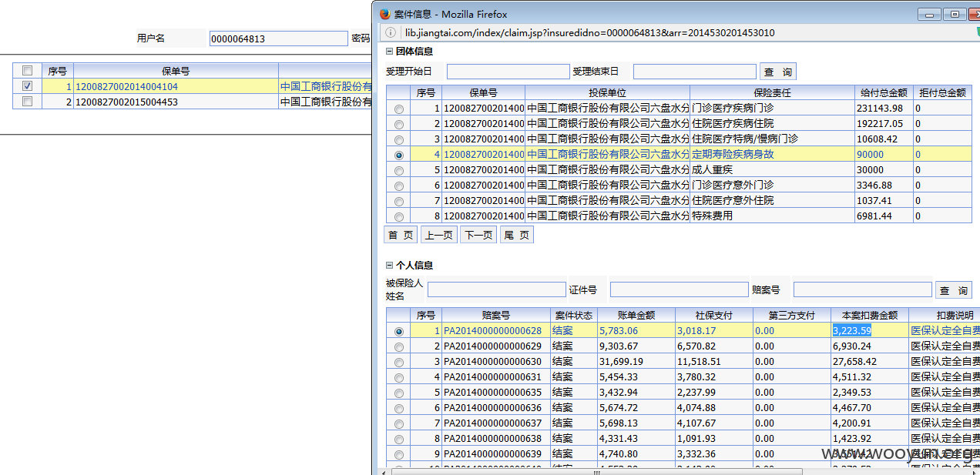Select radio for claim PA2014000000000630
This screenshot has height=475, width=980.
(x=398, y=363)
